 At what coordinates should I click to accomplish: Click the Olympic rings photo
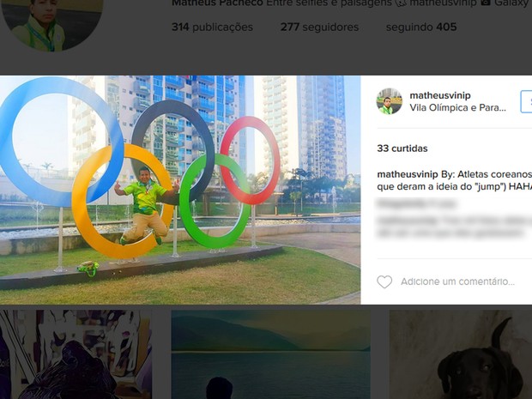point(180,190)
